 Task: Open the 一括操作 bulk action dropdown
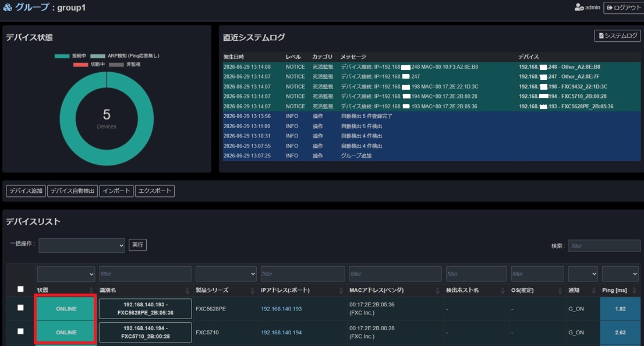pos(82,245)
